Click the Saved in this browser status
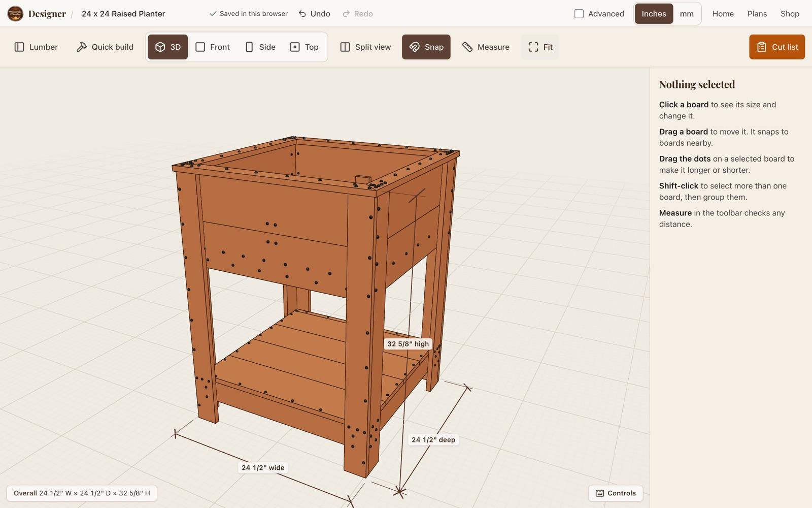Image resolution: width=812 pixels, height=508 pixels. tap(249, 14)
